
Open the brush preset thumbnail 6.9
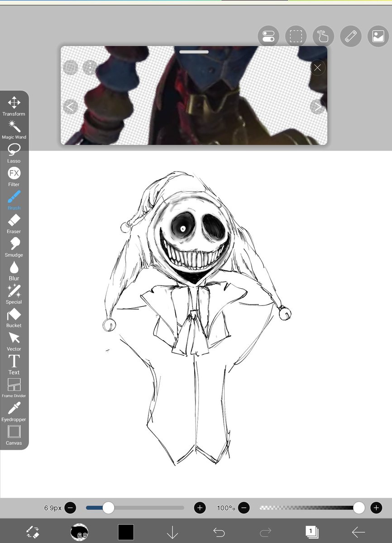[x=79, y=532]
